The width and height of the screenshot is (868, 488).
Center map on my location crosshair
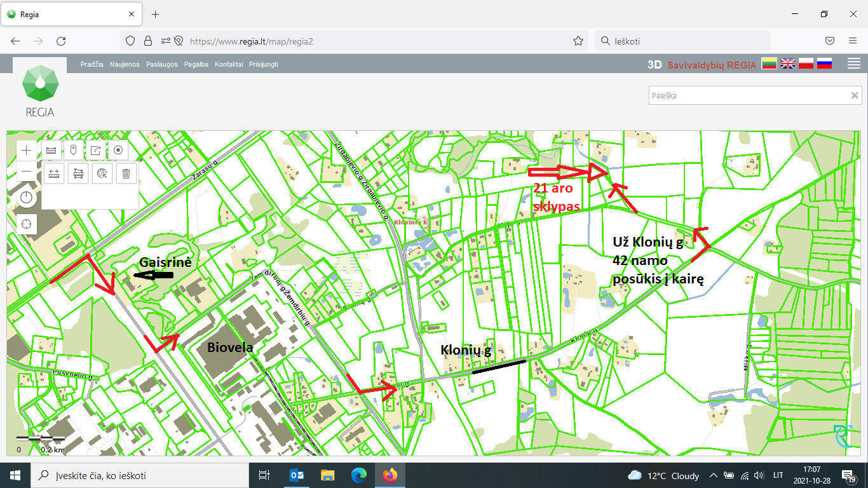pyautogui.click(x=26, y=224)
